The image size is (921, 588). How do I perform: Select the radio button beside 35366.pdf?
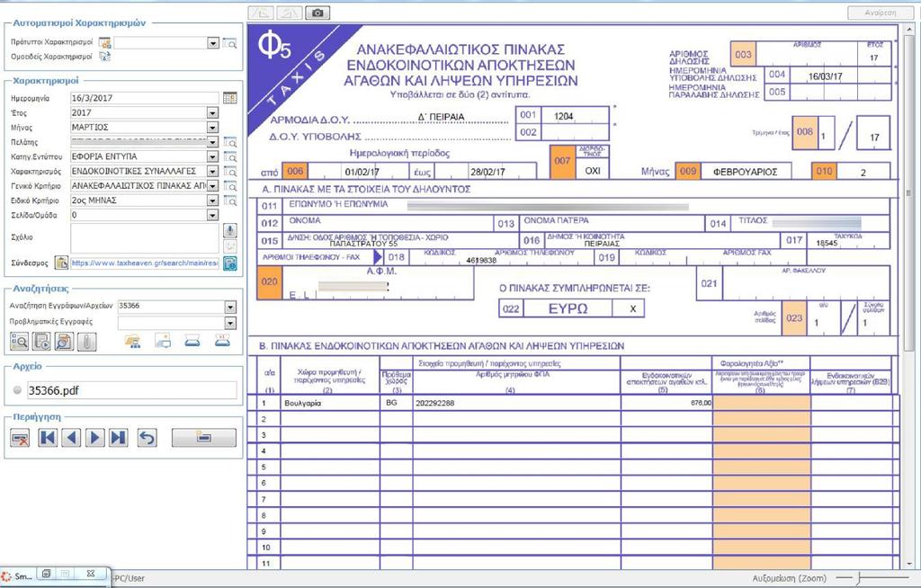(x=17, y=390)
